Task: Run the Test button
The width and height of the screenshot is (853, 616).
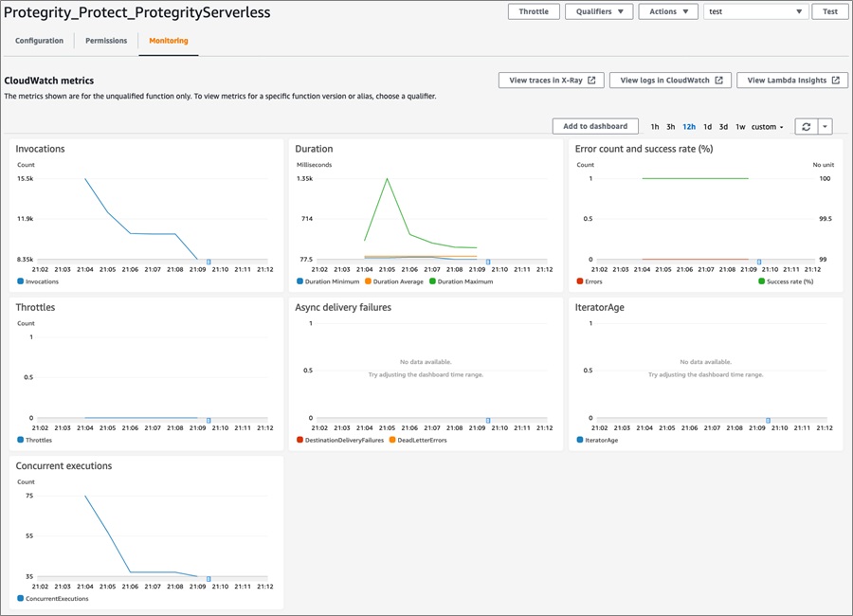Action: (830, 11)
